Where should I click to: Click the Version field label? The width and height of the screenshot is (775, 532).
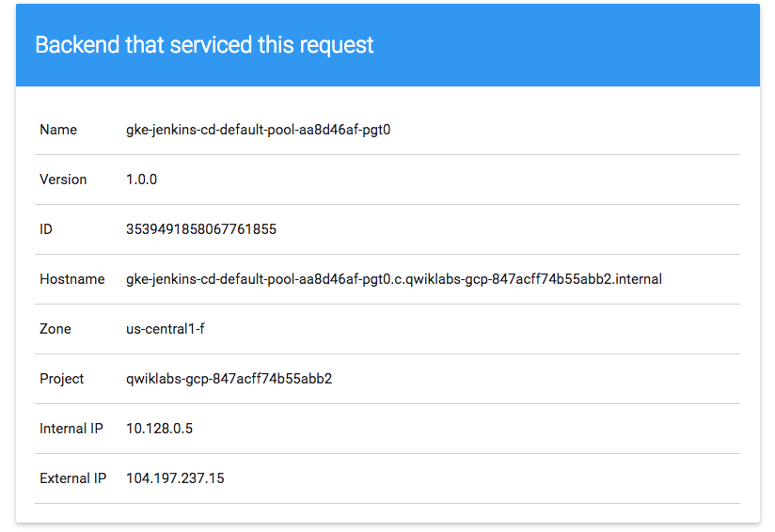[63, 180]
